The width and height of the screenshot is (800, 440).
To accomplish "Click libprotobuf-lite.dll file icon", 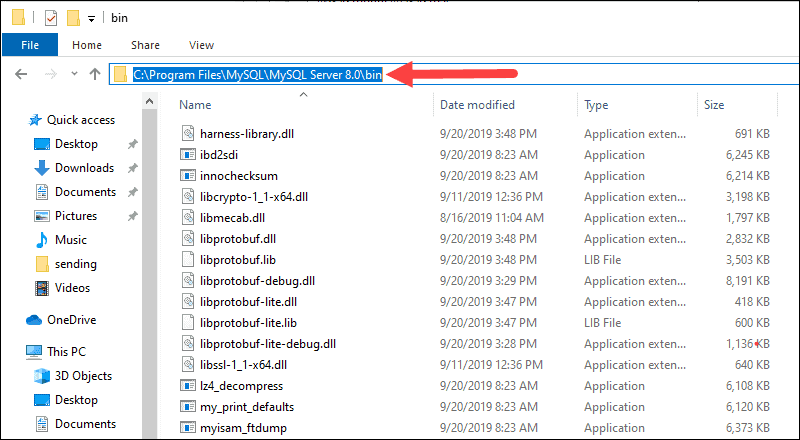I will tap(188, 302).
